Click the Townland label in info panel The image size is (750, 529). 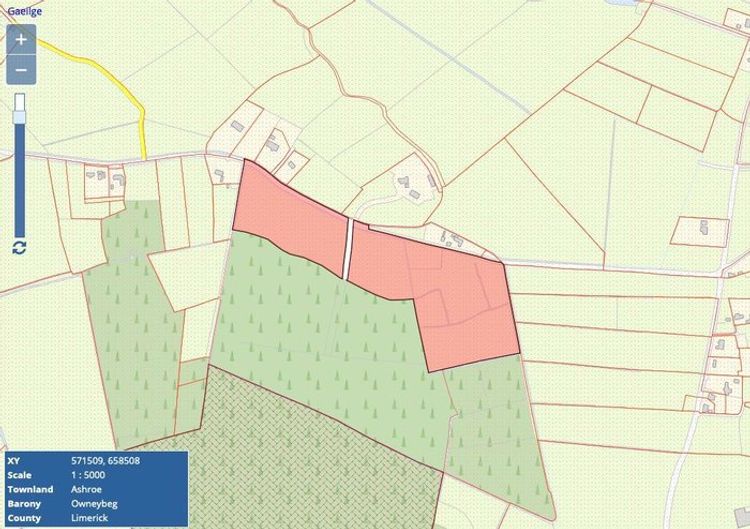click(30, 489)
